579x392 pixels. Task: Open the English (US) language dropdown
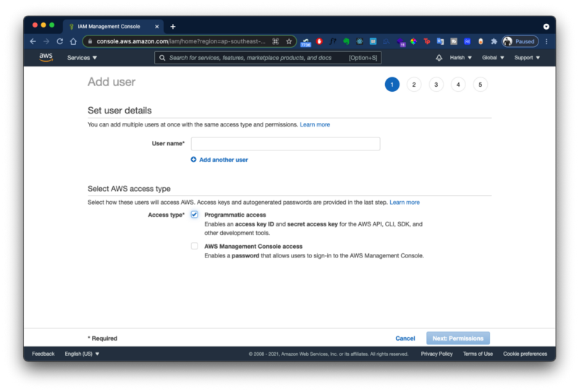82,354
